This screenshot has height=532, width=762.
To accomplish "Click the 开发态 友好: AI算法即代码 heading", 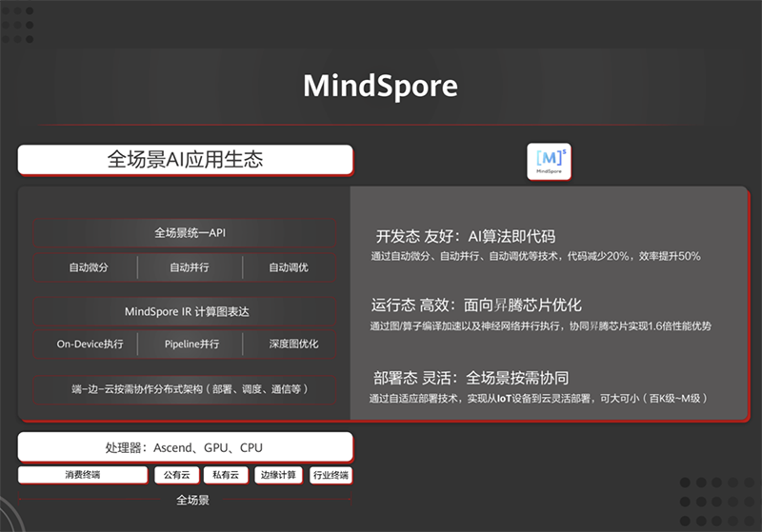I will tap(466, 236).
